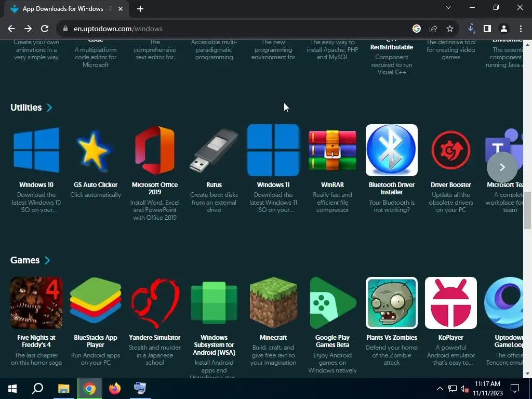
Task: Open the KoPlayer title link
Action: point(450,338)
